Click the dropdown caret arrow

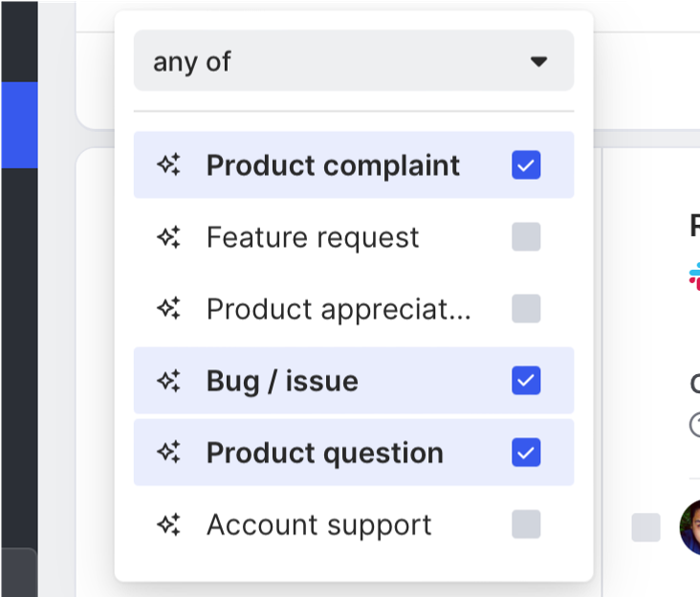pos(539,62)
